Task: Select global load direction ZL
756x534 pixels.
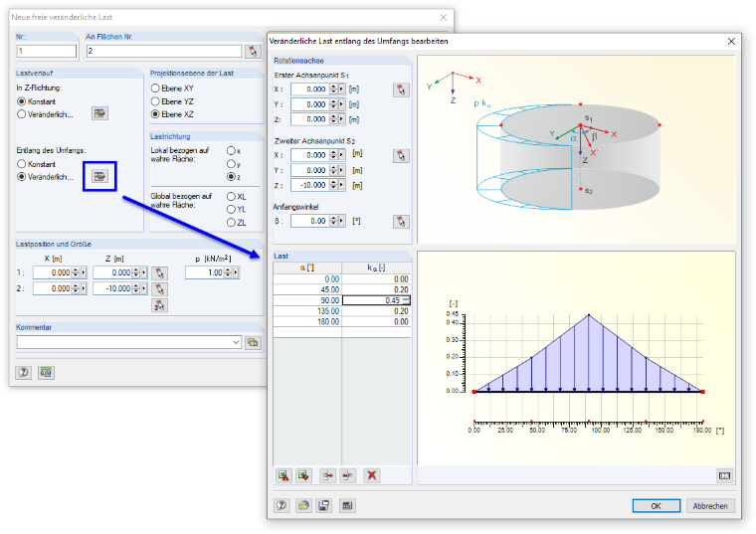Action: point(232,222)
